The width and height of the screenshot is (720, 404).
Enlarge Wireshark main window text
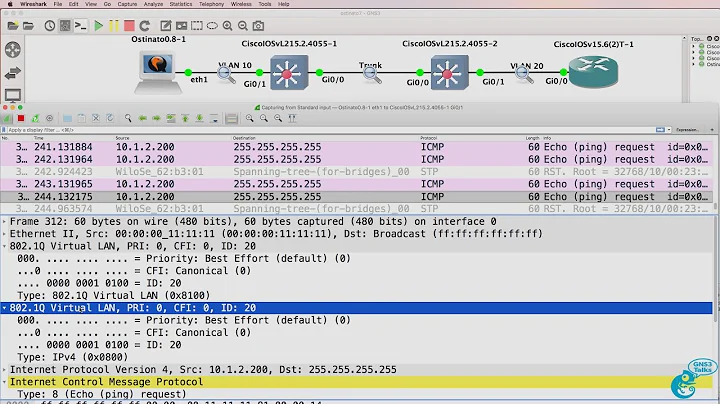249,118
